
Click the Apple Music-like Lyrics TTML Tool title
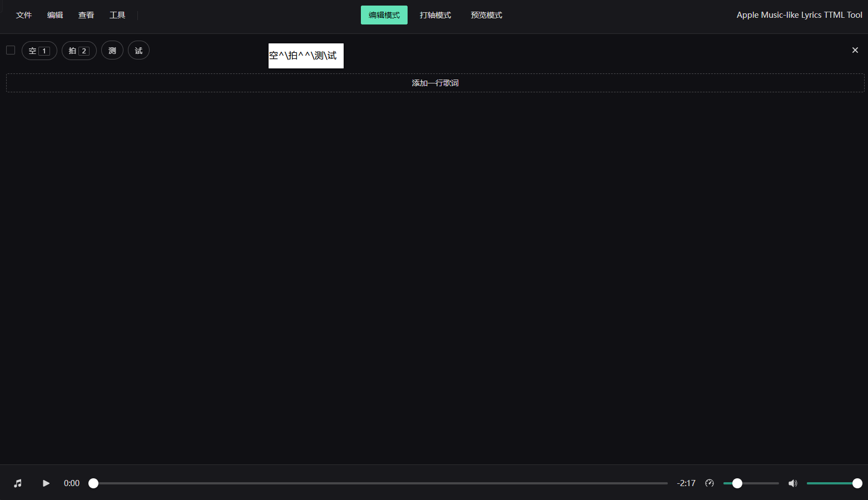click(x=799, y=15)
